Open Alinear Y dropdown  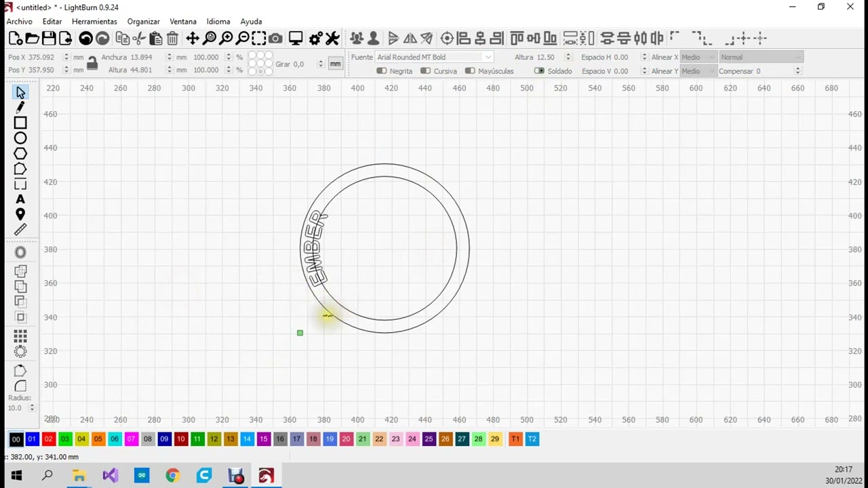698,70
